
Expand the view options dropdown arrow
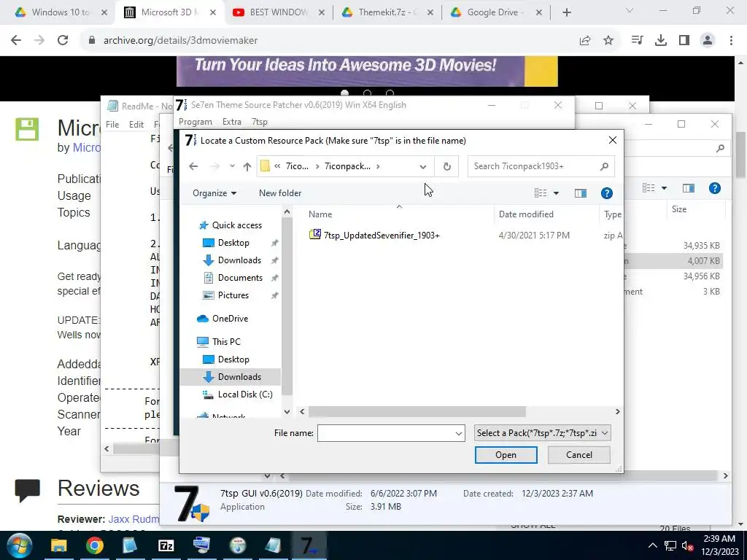tap(555, 192)
